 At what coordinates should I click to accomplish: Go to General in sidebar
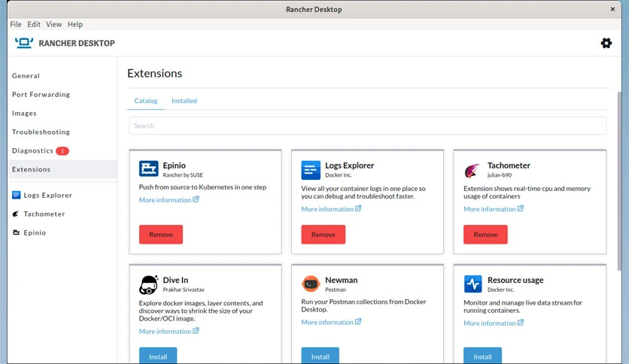[x=26, y=76]
